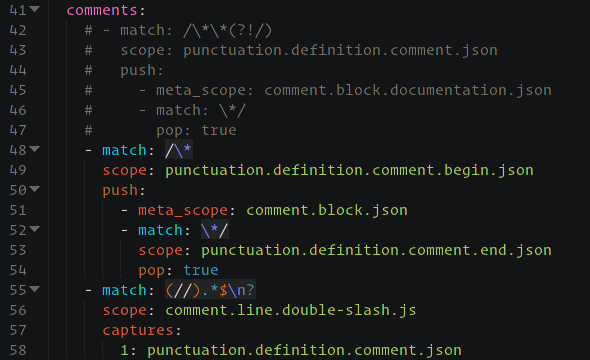The width and height of the screenshot is (590, 360).
Task: Click 'punctuation.definition.comment.json' on line 58
Action: (x=304, y=351)
